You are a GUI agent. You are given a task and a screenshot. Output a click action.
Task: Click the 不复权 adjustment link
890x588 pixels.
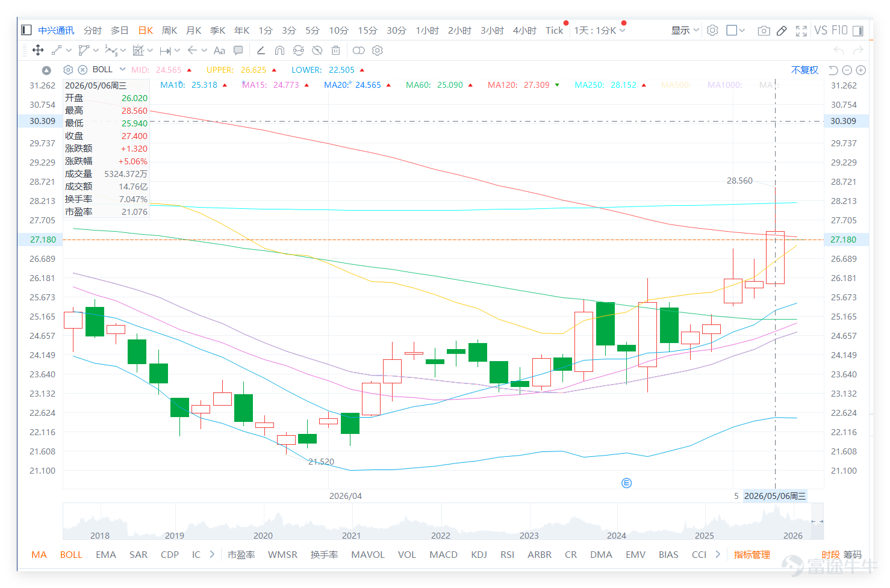pos(804,70)
